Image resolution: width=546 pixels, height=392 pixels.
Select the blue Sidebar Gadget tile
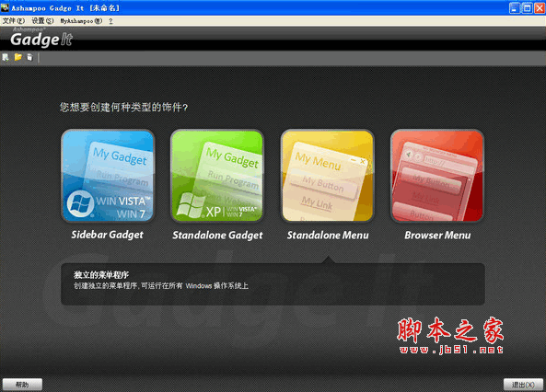tap(108, 176)
